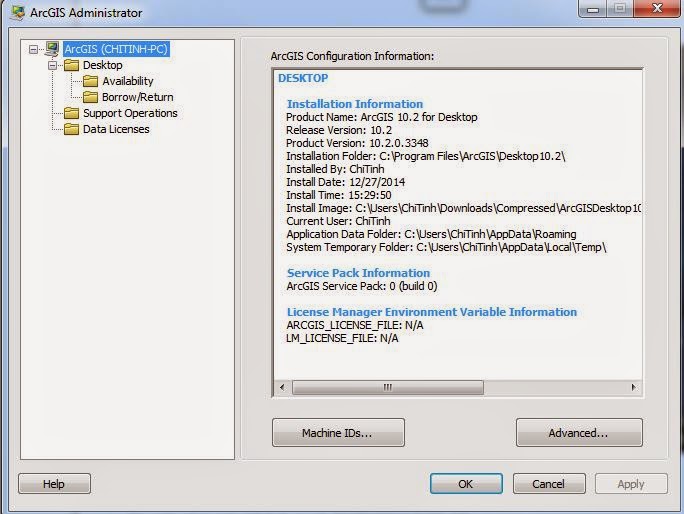Screen dimensions: 684x514
Task: Click the LM_LICENSE_FILE: N/A line
Action: pyautogui.click(x=342, y=338)
